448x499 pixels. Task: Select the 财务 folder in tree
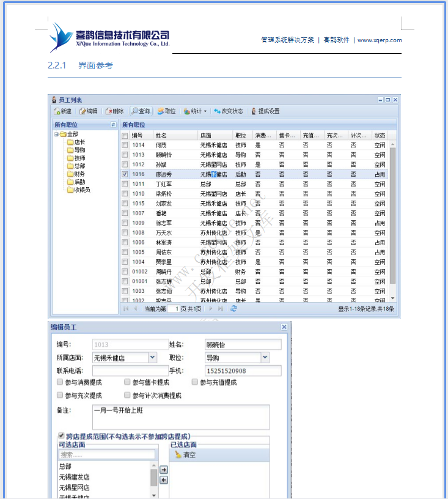tap(76, 174)
